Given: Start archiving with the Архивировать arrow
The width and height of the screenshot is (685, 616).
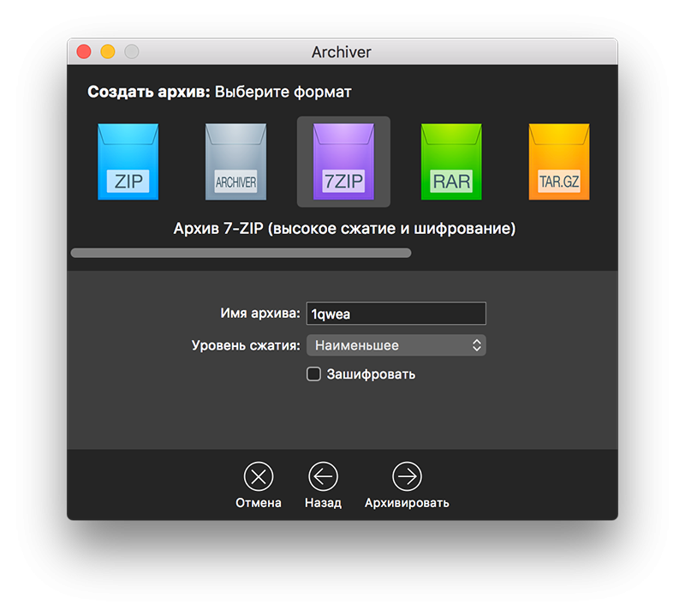Looking at the screenshot, I should pyautogui.click(x=408, y=476).
